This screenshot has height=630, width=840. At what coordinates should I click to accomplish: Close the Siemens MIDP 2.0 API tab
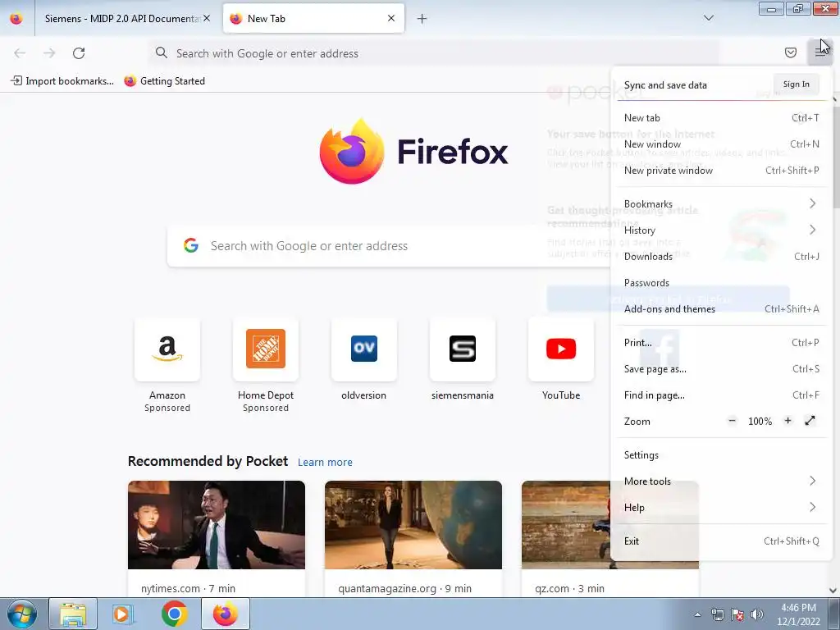coord(207,18)
